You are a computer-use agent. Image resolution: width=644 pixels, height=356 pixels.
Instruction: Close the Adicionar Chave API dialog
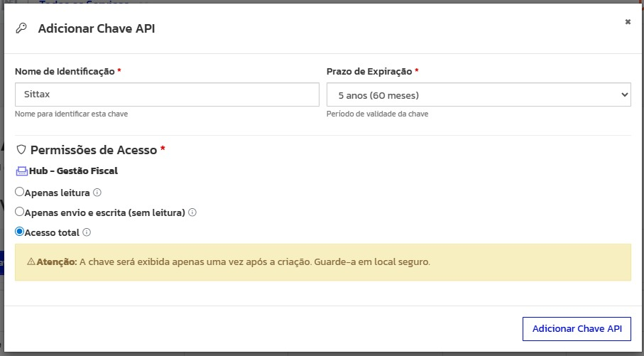[627, 22]
